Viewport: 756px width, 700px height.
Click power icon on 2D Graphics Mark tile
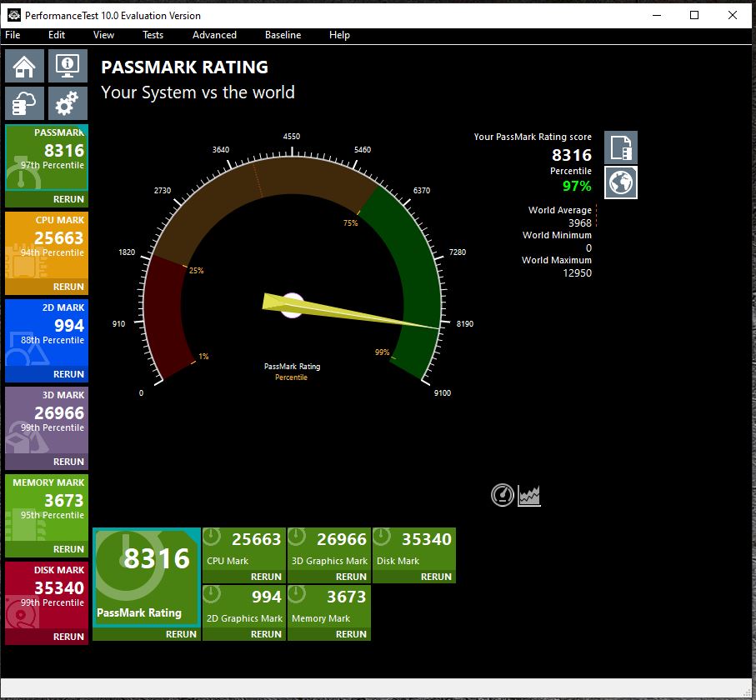212,594
